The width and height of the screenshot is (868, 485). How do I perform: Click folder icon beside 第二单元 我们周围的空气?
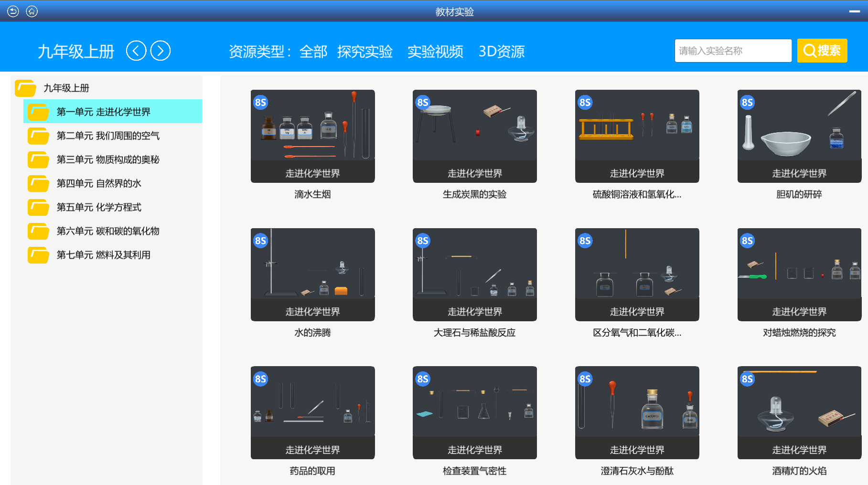point(38,136)
